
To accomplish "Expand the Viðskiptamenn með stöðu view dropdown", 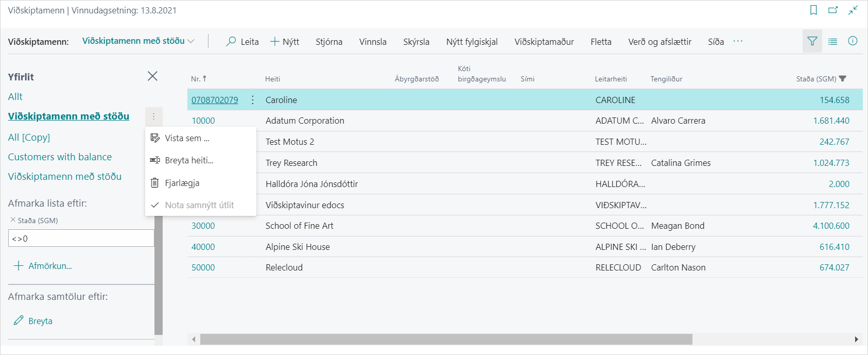I will point(191,41).
